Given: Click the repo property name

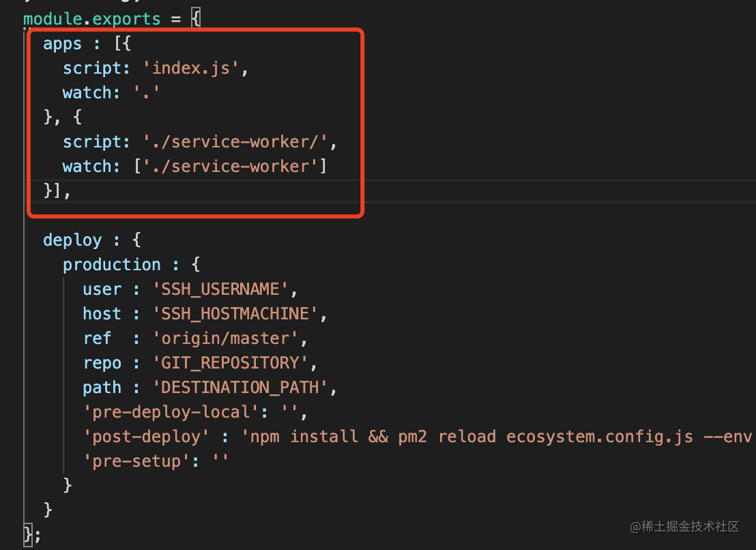Looking at the screenshot, I should click(102, 363).
